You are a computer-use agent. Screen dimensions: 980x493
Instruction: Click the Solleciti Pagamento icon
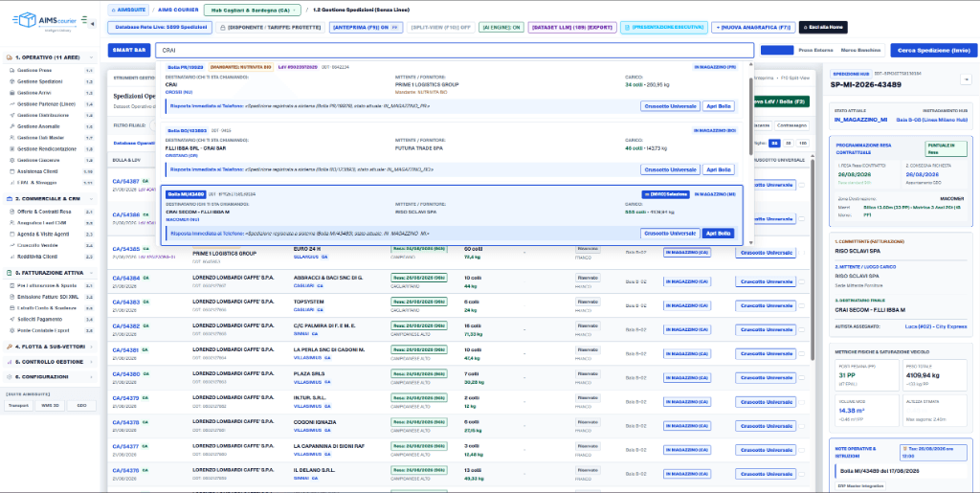(11, 320)
